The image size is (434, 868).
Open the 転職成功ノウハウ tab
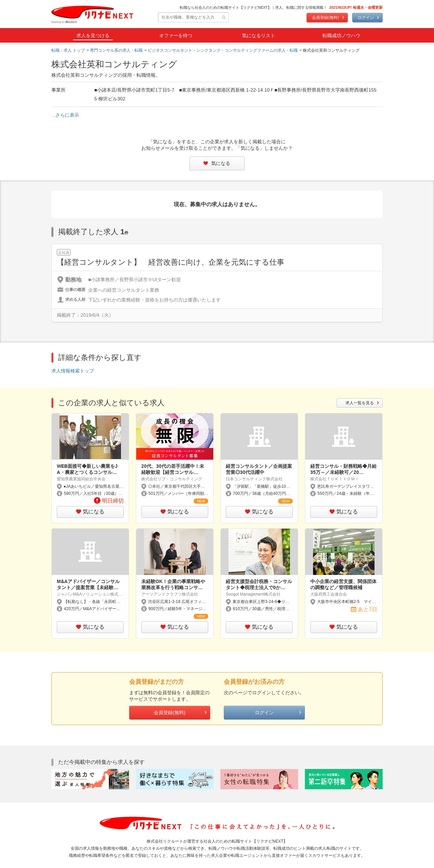pyautogui.click(x=341, y=35)
